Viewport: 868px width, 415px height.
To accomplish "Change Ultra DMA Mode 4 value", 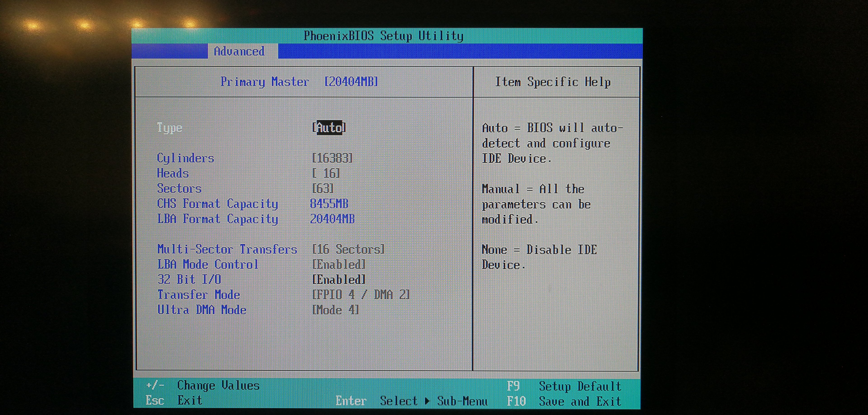I will (336, 310).
